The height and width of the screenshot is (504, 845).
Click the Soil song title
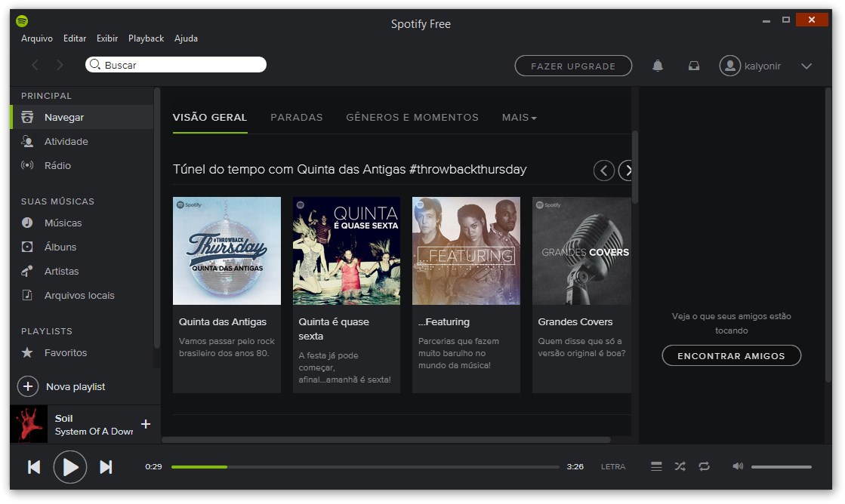pos(63,419)
